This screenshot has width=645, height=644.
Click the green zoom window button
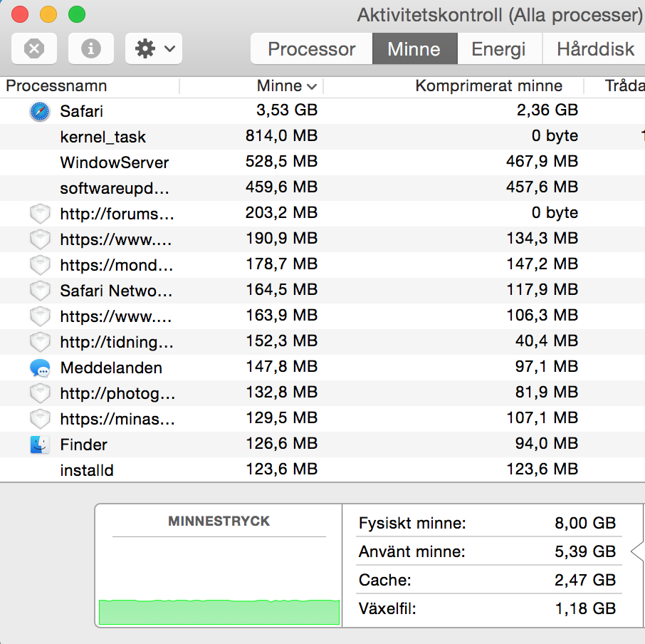click(x=76, y=14)
